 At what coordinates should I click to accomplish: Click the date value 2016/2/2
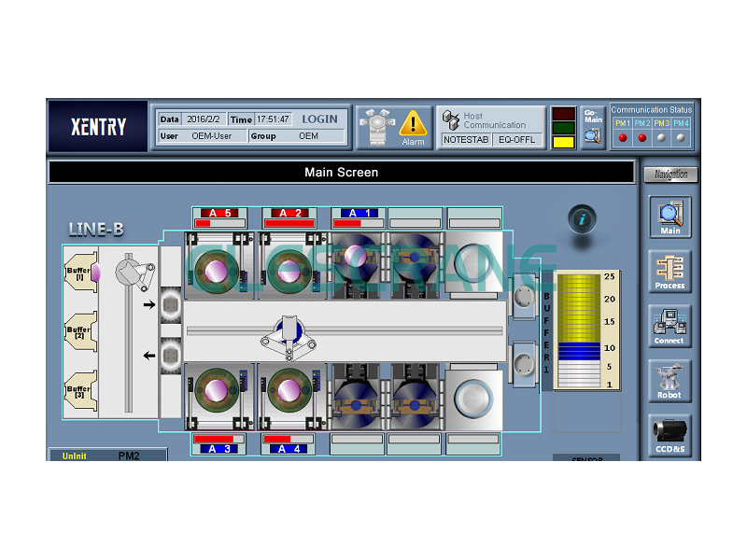pyautogui.click(x=204, y=119)
